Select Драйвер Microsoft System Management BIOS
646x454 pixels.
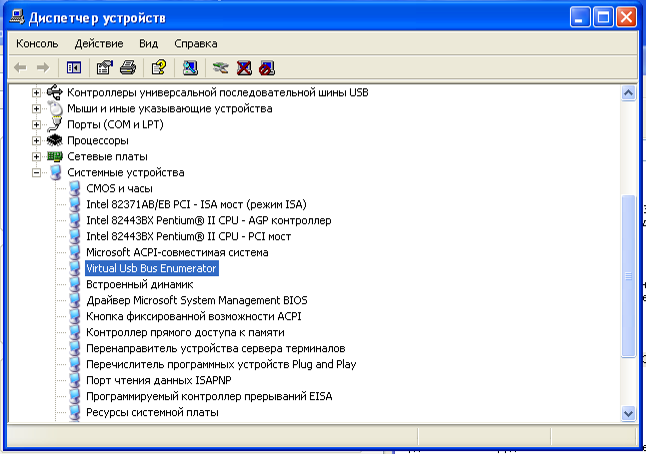(x=197, y=300)
